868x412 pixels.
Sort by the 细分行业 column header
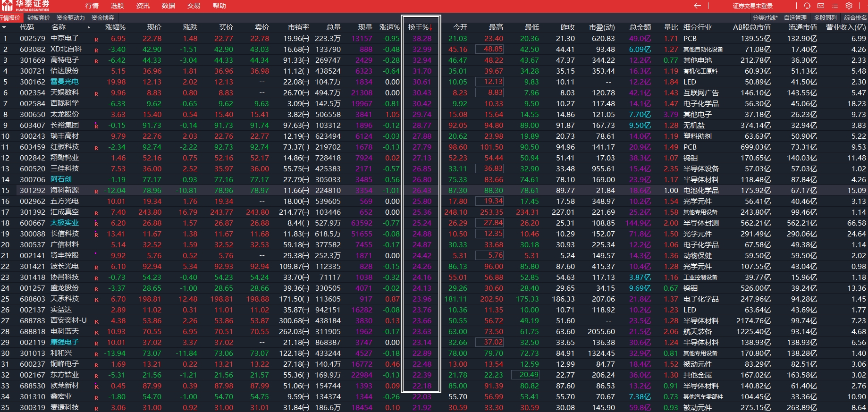(698, 27)
